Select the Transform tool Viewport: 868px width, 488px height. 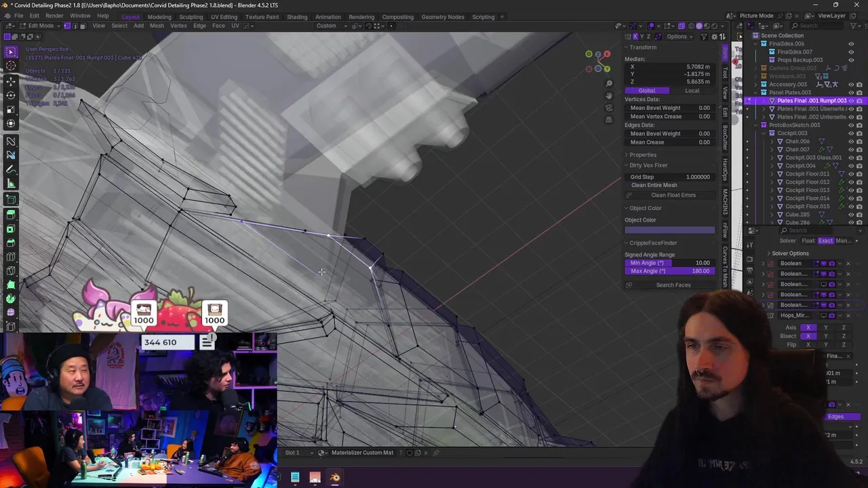(11, 123)
